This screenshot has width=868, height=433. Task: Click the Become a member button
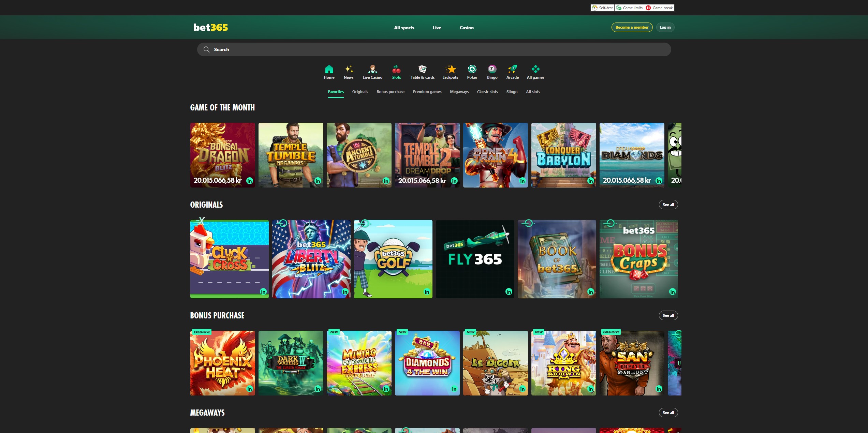coord(632,27)
